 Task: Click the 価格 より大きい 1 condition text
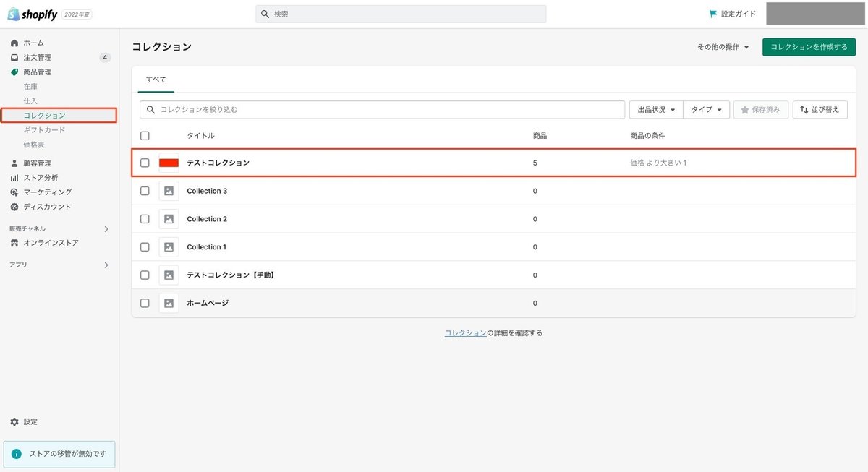click(x=658, y=163)
